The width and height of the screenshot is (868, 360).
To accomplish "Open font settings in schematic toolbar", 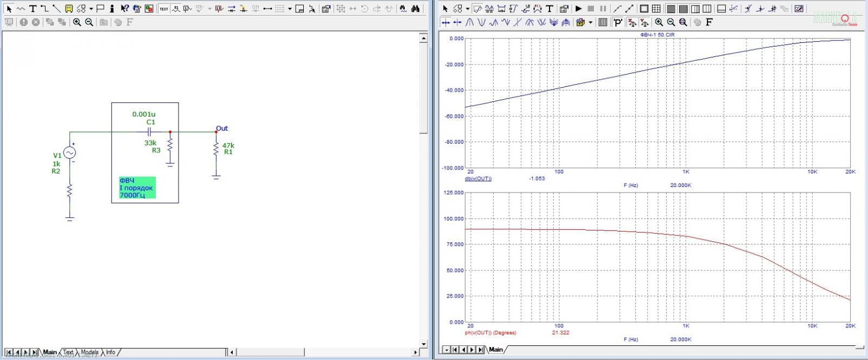I will click(130, 22).
